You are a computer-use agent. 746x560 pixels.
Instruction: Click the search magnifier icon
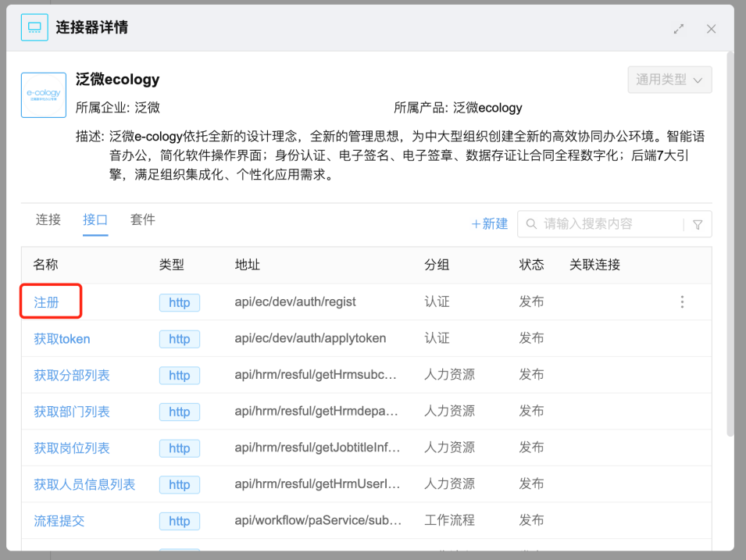pyautogui.click(x=531, y=223)
